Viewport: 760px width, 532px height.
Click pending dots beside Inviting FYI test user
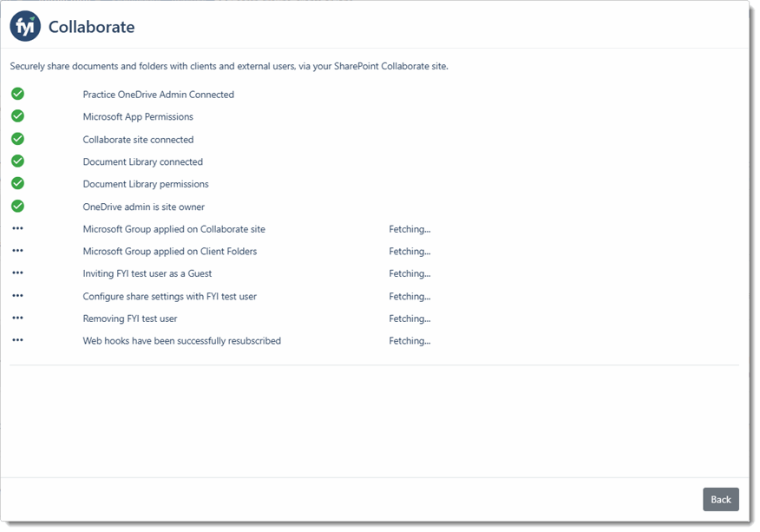18,273
